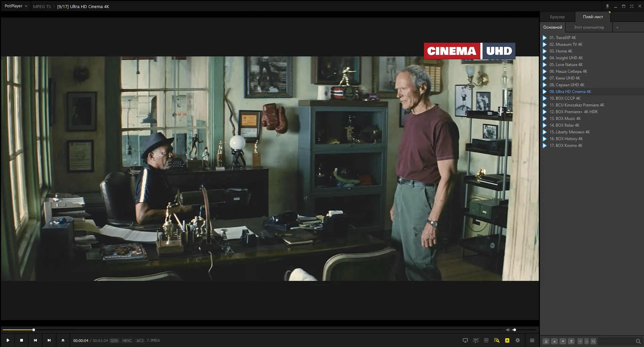Switch to the Браузер tab
Viewport: 644px width, 347px height.
coord(557,17)
